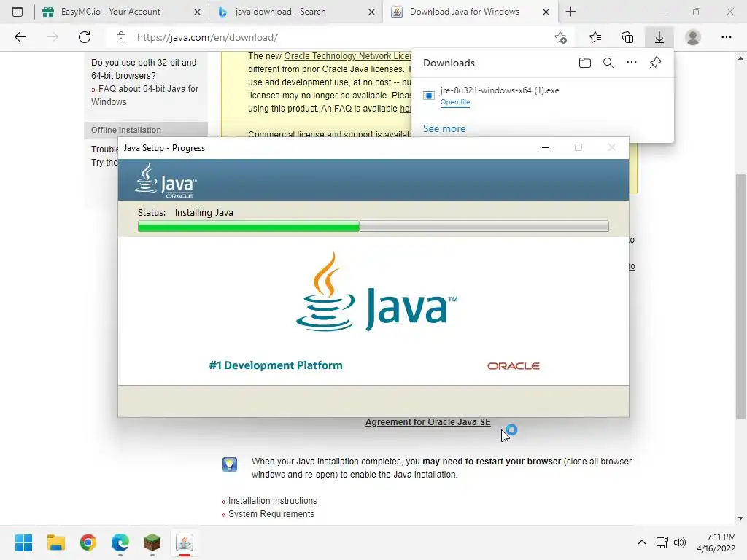
Task: Open Edge Settings and more menu
Action: coord(726,37)
